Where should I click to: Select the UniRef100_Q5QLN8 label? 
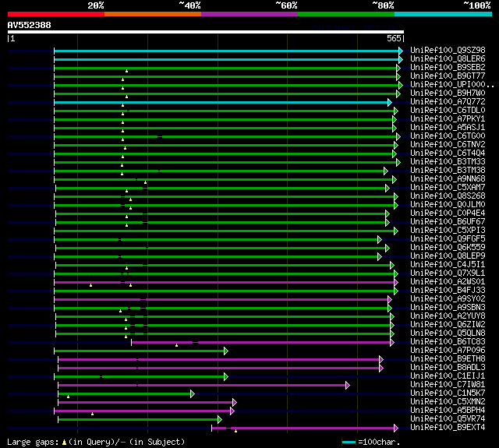pyautogui.click(x=448, y=333)
